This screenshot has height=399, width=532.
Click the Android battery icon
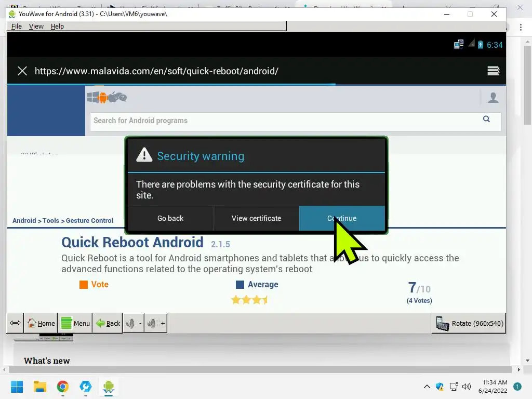(x=481, y=45)
